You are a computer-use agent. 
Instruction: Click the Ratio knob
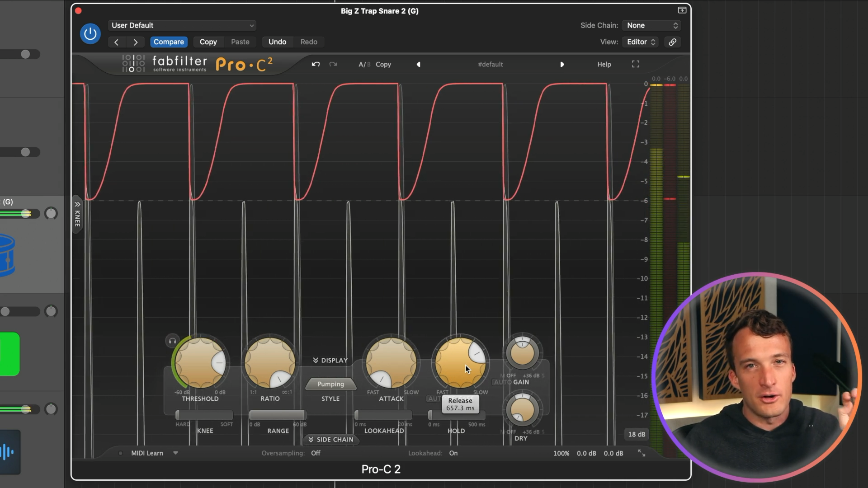tap(270, 363)
